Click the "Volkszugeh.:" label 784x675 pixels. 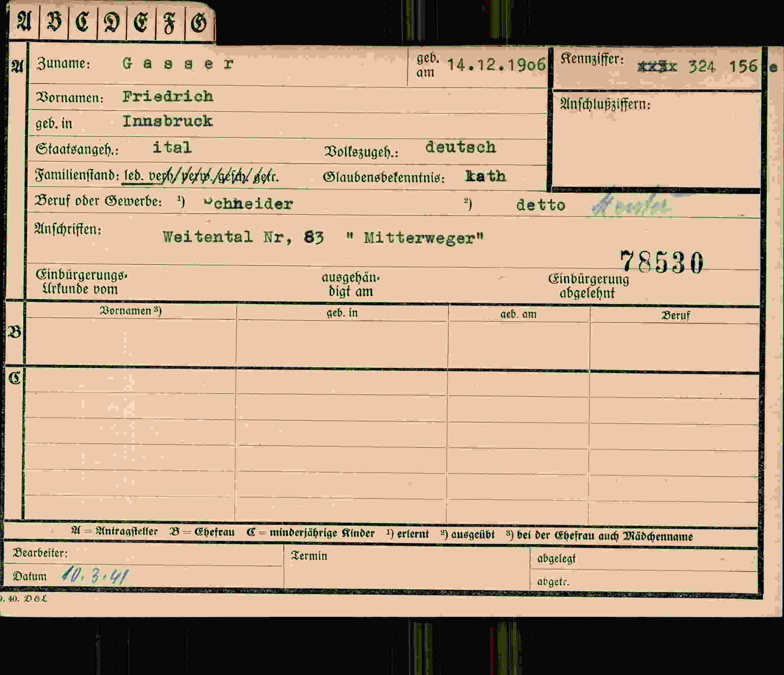[x=361, y=152]
